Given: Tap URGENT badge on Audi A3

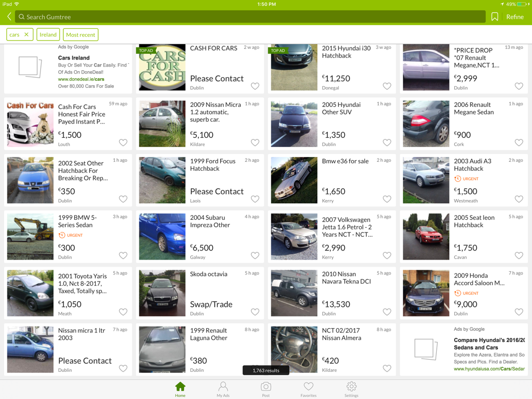Looking at the screenshot, I should (x=466, y=179).
